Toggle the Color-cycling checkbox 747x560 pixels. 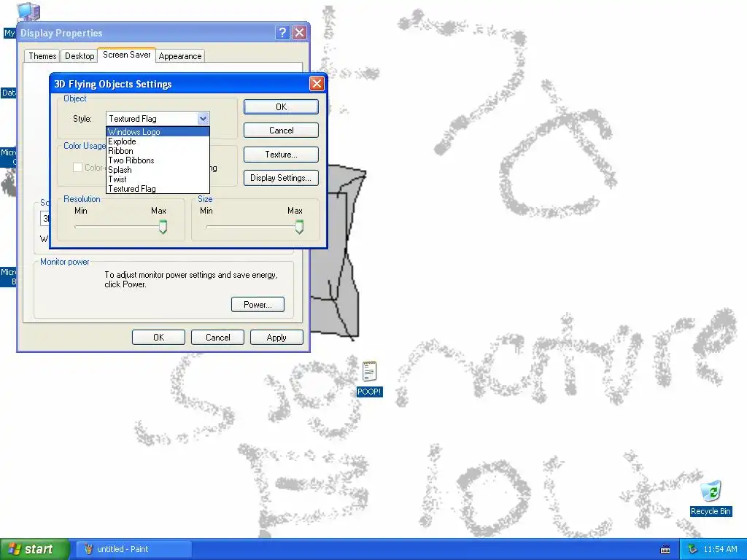coord(77,167)
